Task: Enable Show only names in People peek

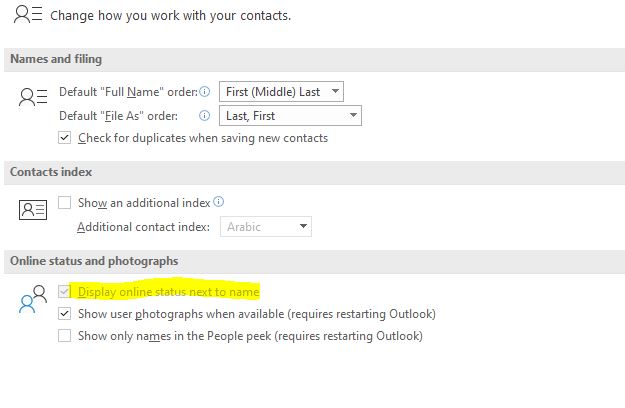Action: click(x=66, y=336)
